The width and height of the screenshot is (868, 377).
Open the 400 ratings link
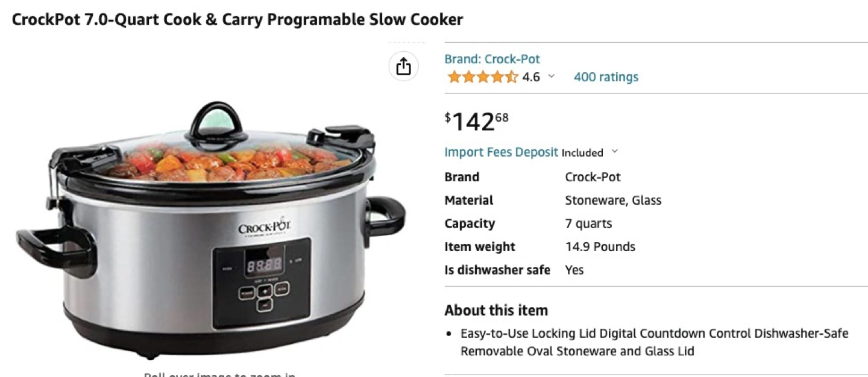[606, 77]
